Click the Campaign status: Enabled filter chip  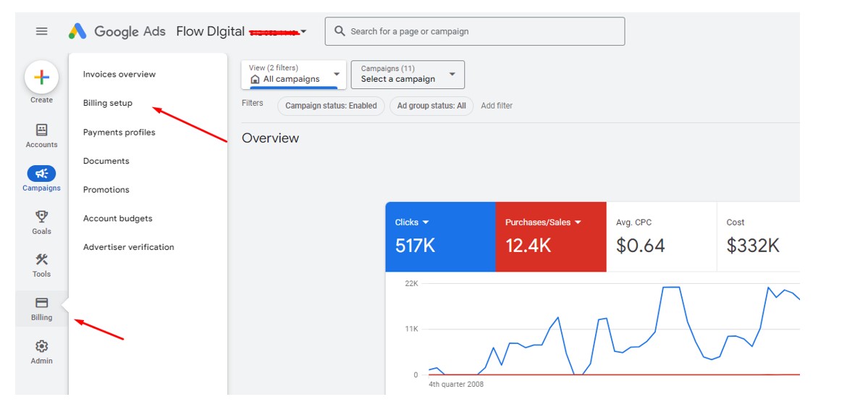coord(331,106)
